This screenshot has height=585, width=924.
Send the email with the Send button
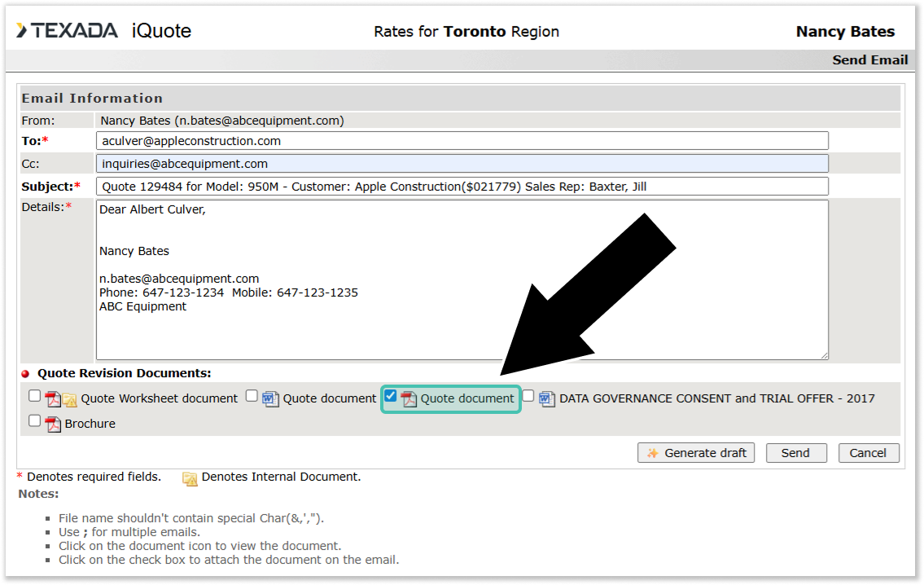(x=795, y=453)
